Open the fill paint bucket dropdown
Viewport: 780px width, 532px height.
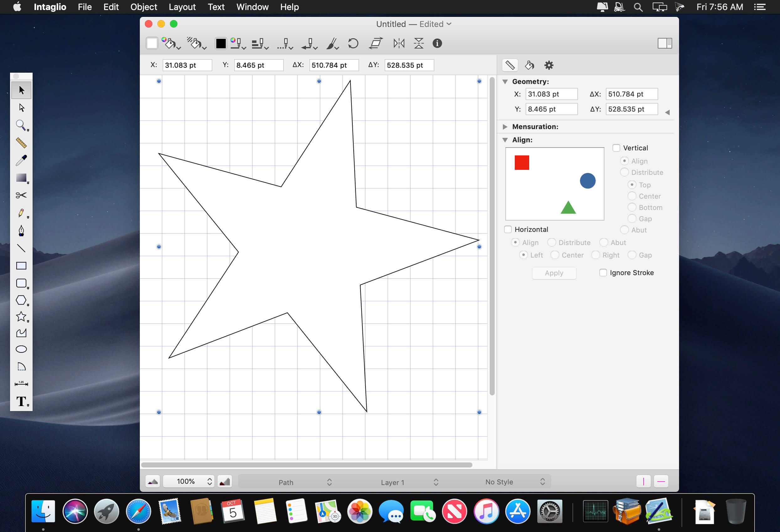click(171, 44)
